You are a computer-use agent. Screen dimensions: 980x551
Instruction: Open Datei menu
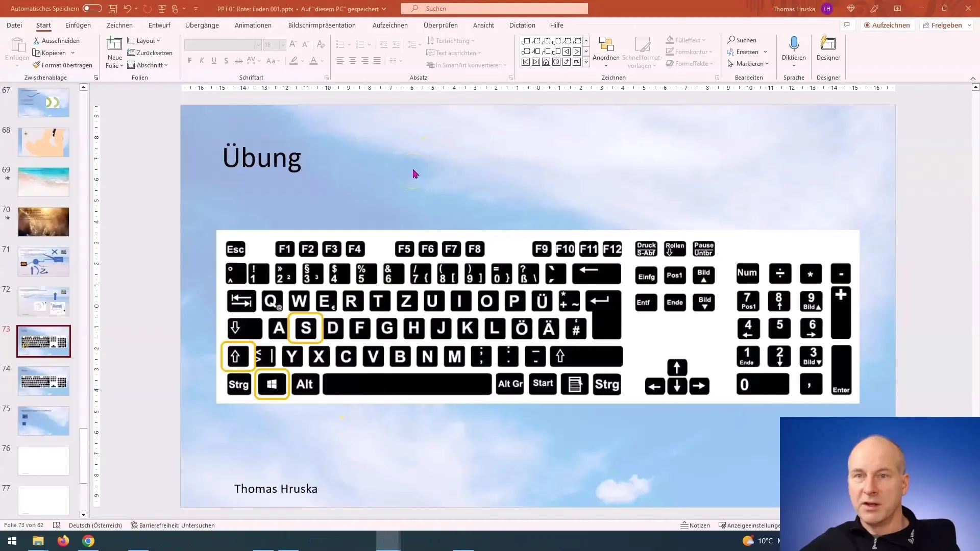14,25
